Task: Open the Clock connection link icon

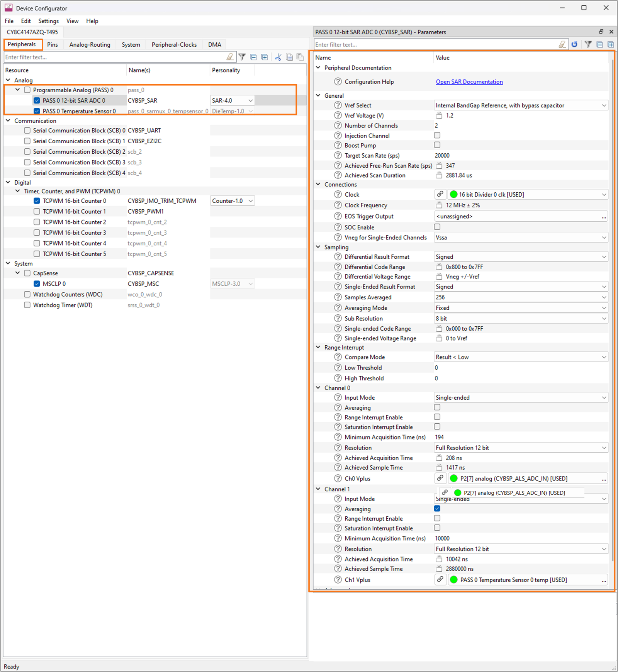Action: [440, 194]
